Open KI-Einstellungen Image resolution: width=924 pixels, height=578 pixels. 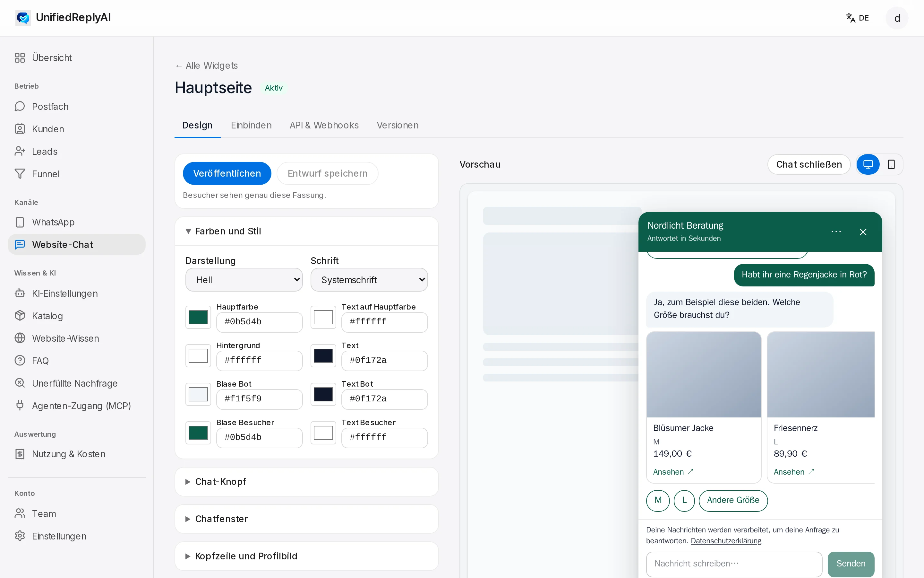click(76, 293)
